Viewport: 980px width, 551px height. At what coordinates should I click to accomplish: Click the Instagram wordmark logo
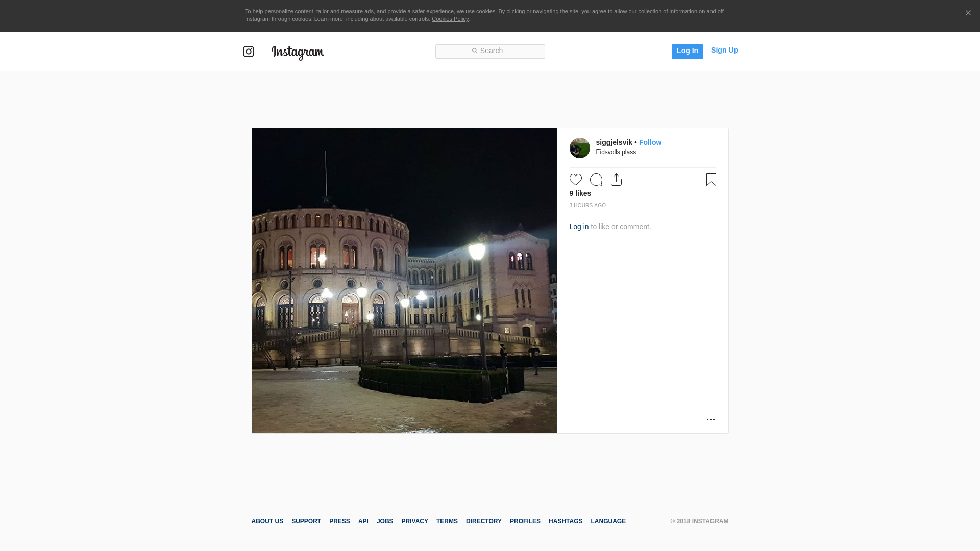pyautogui.click(x=298, y=52)
